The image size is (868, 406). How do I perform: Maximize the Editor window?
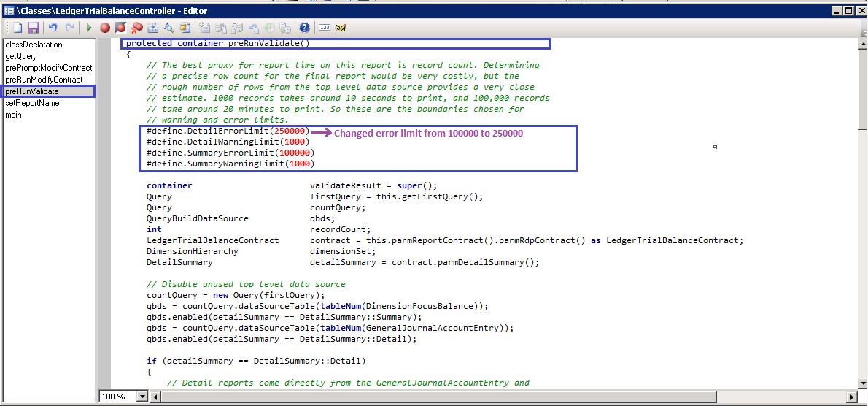coord(848,10)
